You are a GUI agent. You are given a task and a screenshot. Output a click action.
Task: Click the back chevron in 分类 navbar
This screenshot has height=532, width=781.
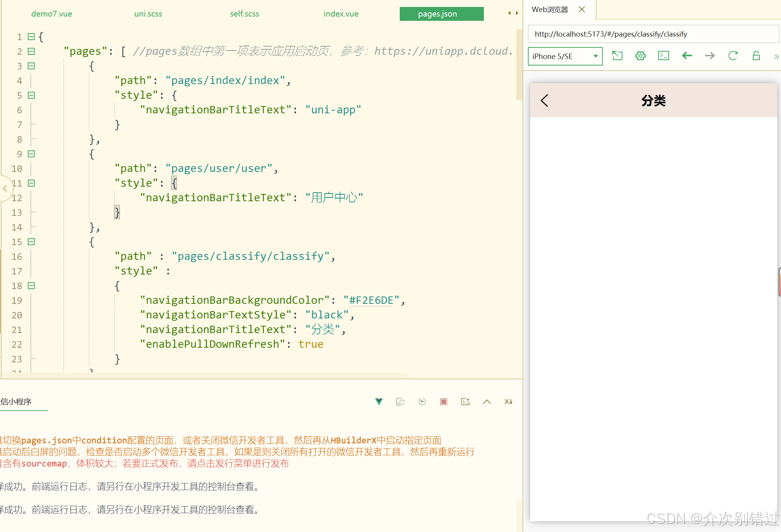pyautogui.click(x=544, y=101)
